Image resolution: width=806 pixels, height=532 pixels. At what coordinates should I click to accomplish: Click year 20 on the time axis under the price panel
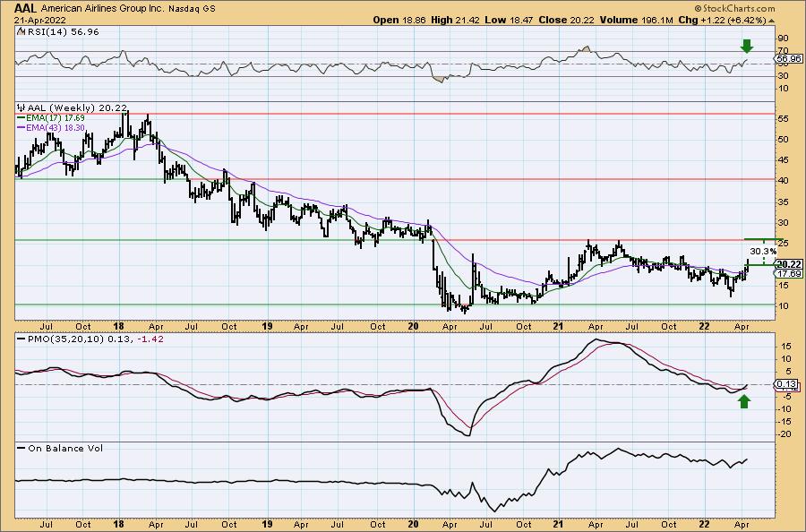point(413,326)
